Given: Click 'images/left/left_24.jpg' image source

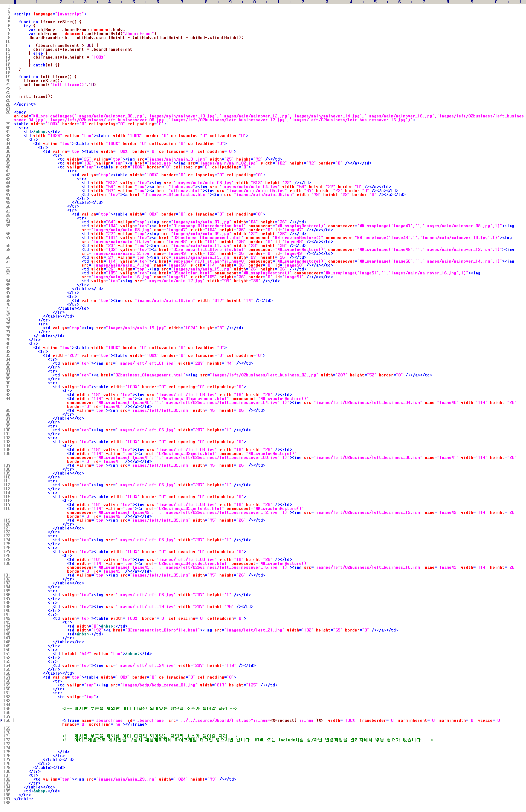Looking at the screenshot, I should click(147, 665).
